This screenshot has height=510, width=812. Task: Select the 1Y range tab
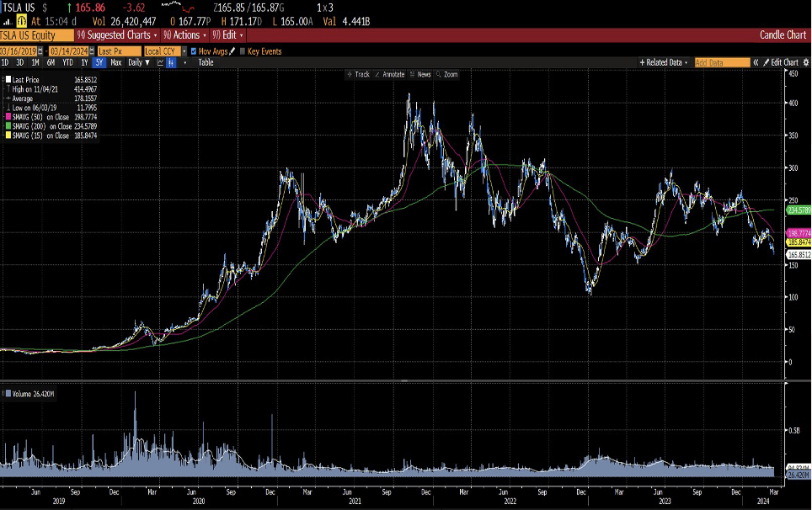[84, 62]
